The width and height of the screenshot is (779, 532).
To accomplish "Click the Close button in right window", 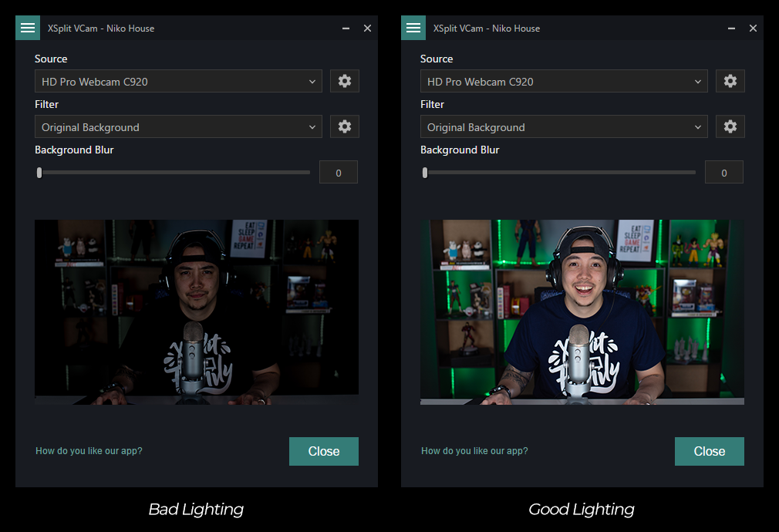I will click(x=709, y=451).
